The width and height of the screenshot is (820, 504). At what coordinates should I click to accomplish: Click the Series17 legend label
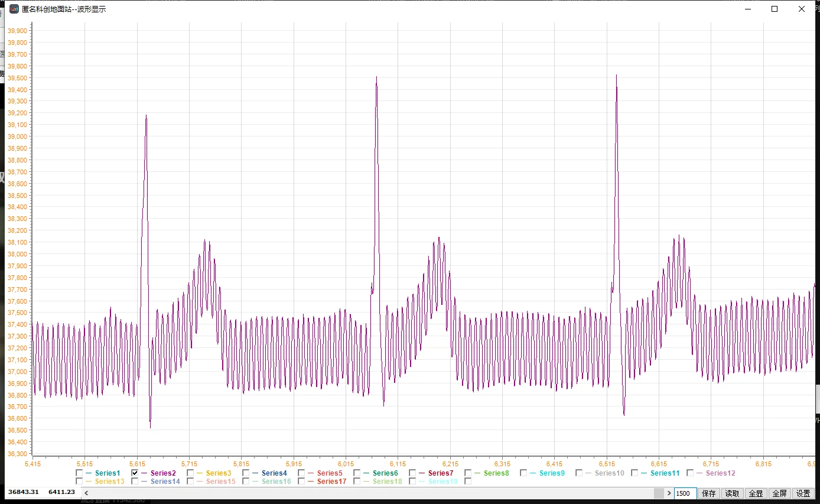pos(332,481)
